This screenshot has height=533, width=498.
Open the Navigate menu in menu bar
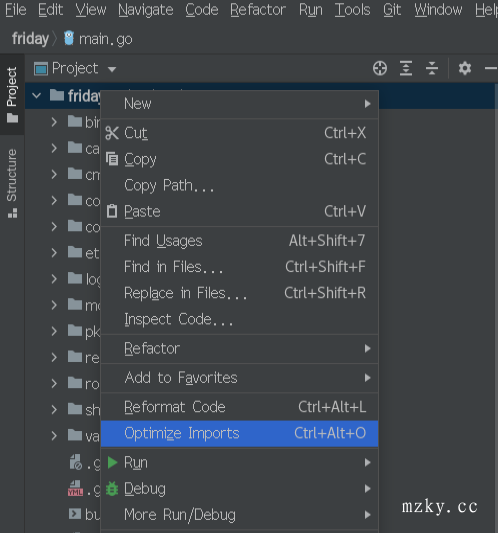point(146,10)
